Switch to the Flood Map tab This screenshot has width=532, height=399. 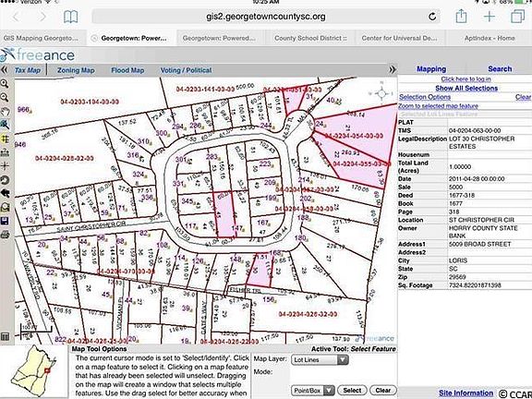(x=127, y=70)
